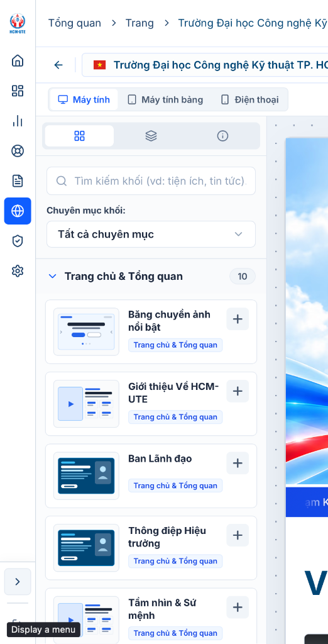The image size is (328, 644).
Task: Add Ban Lãnh đạo block
Action: [x=238, y=463]
